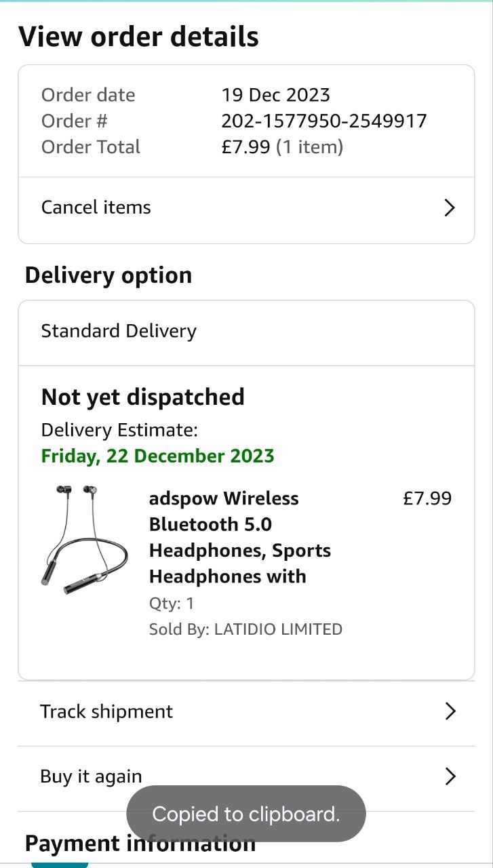493x868 pixels.
Task: Open the Cancel items chevron arrow
Action: click(x=449, y=208)
